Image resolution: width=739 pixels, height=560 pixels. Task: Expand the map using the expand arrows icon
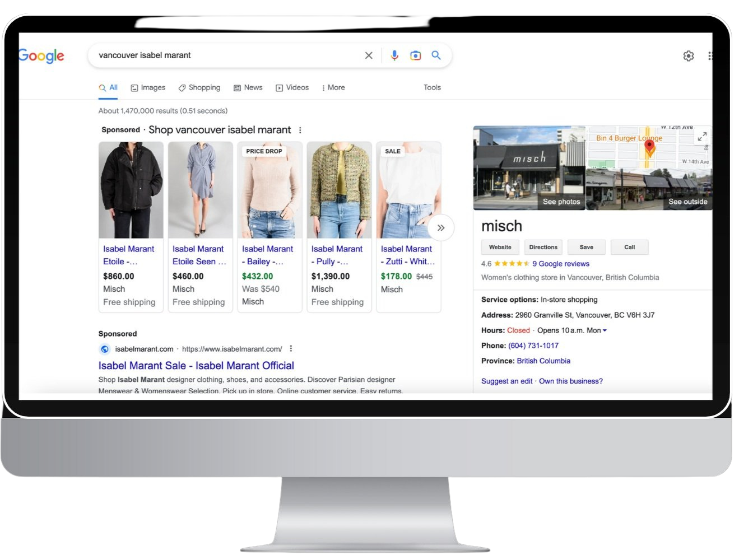[702, 136]
